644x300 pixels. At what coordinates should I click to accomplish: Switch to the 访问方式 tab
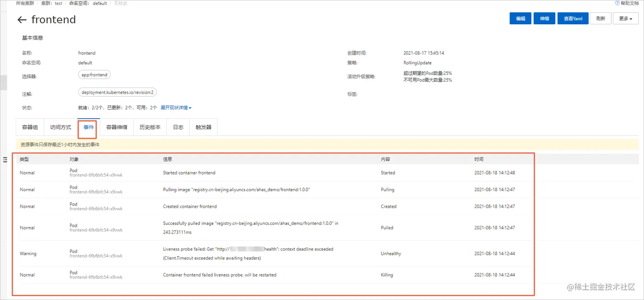tap(60, 127)
